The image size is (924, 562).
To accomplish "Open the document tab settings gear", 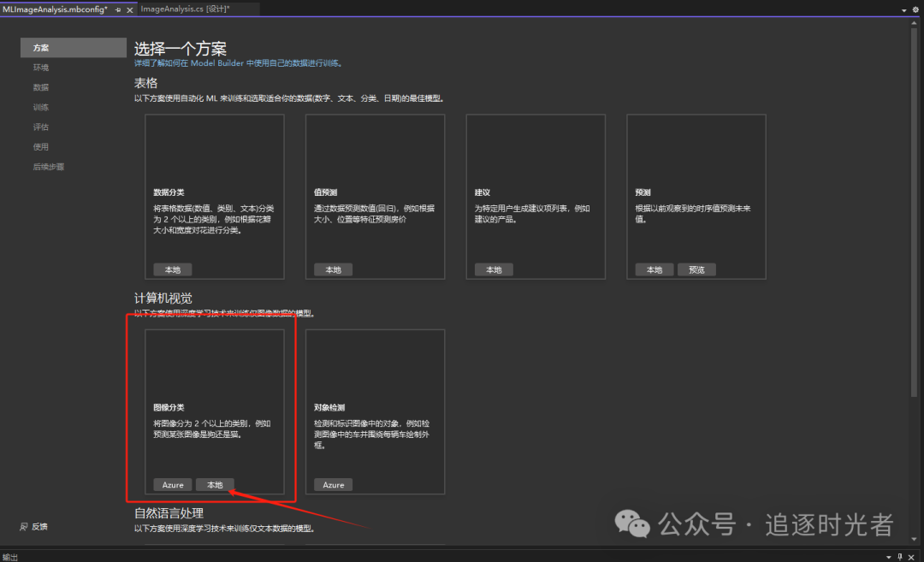I will pyautogui.click(x=915, y=9).
